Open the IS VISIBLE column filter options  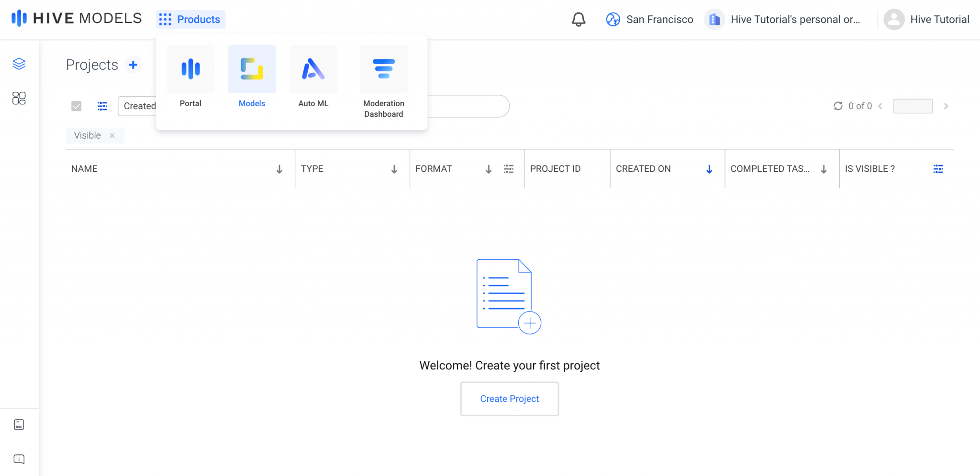937,168
